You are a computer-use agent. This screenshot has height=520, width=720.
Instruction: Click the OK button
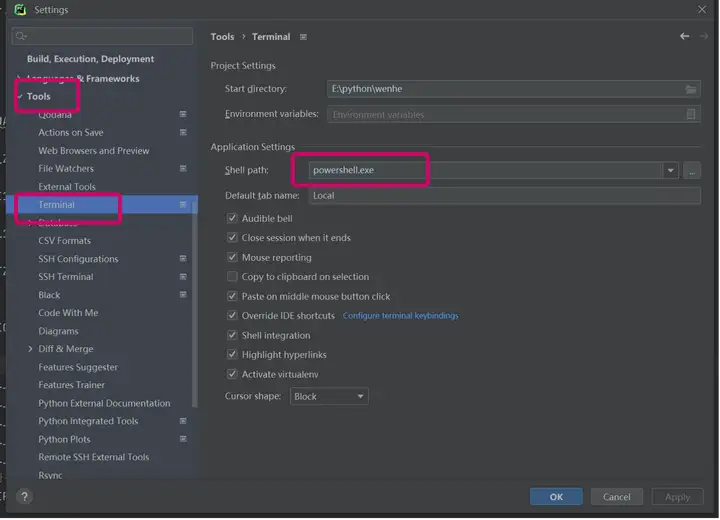556,497
